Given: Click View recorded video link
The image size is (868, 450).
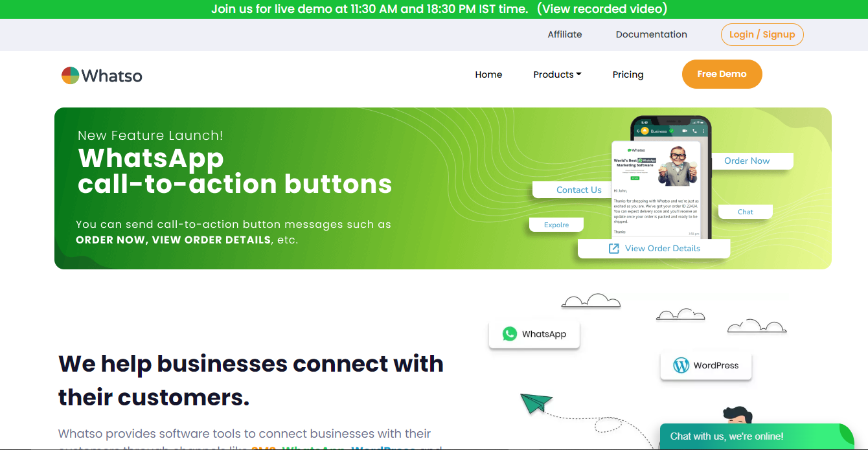Looking at the screenshot, I should tap(602, 9).
